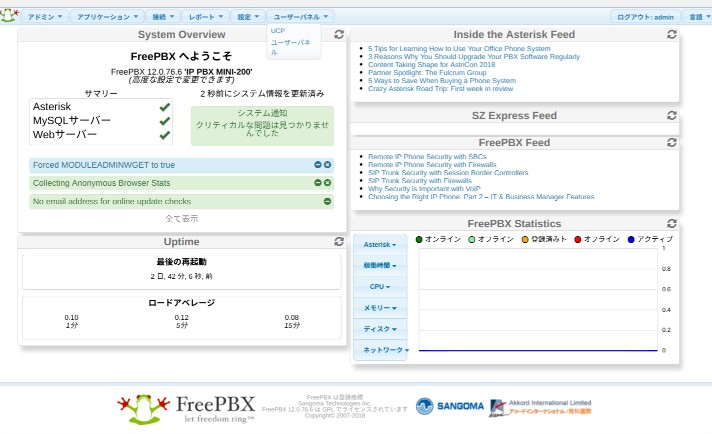This screenshot has width=712, height=434.
Task: Open 'Partner Spotlight: The Fulcrum Group' link
Action: tap(427, 73)
